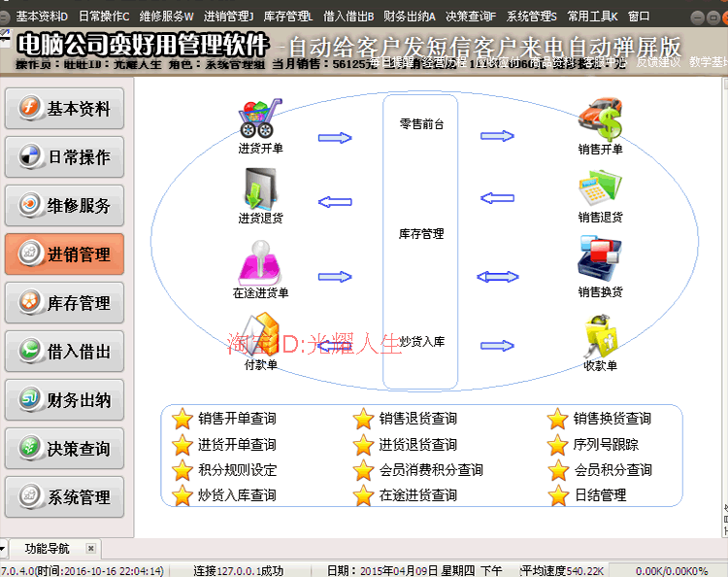The width and height of the screenshot is (728, 577).
Task: Open 维修服务 sidebar section
Action: (x=64, y=205)
